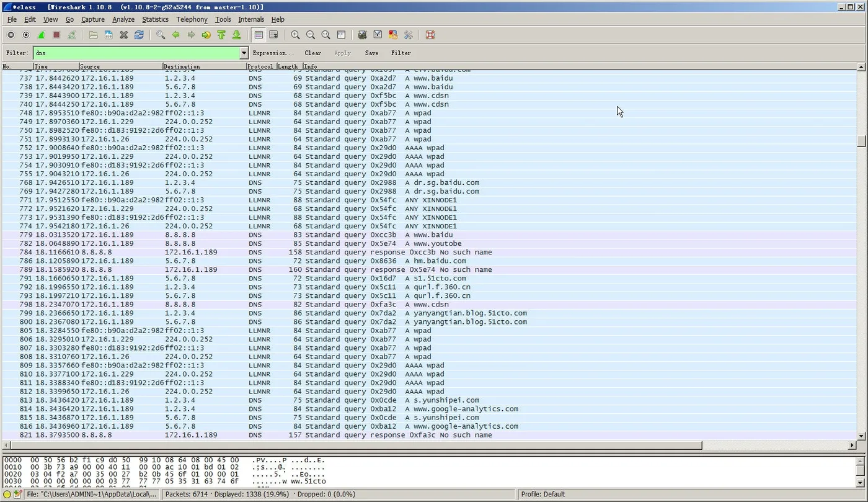Viewport: 868px width, 502px height.
Task: Clear the display filter
Action: [313, 53]
